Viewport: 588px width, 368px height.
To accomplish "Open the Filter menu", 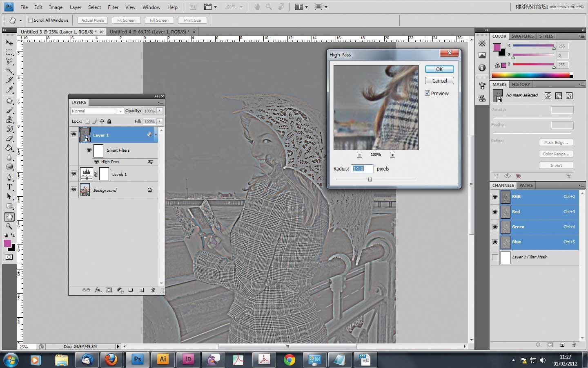I will pos(113,7).
